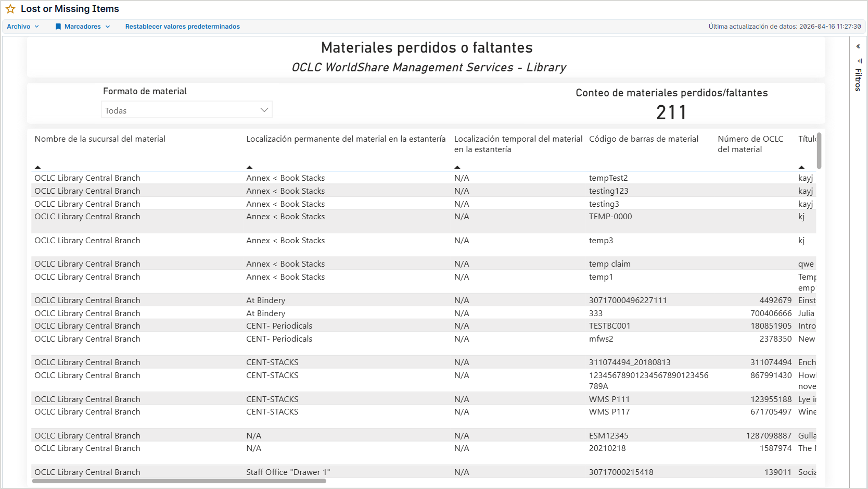Sort by Nombre de la sucursal column

tap(100, 139)
